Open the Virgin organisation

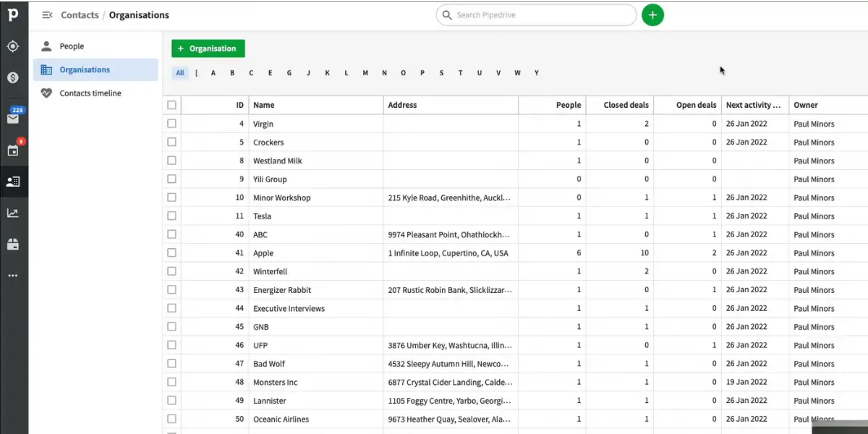coord(263,124)
